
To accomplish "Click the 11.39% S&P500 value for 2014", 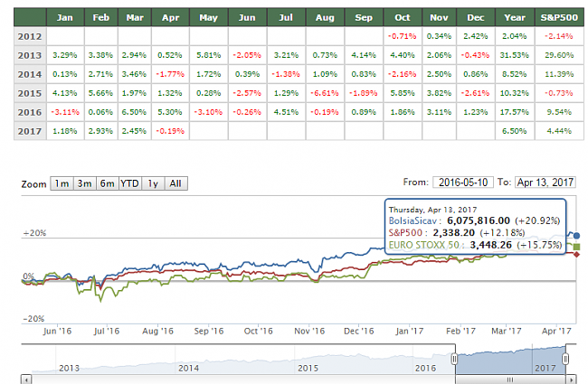I will pos(559,74).
